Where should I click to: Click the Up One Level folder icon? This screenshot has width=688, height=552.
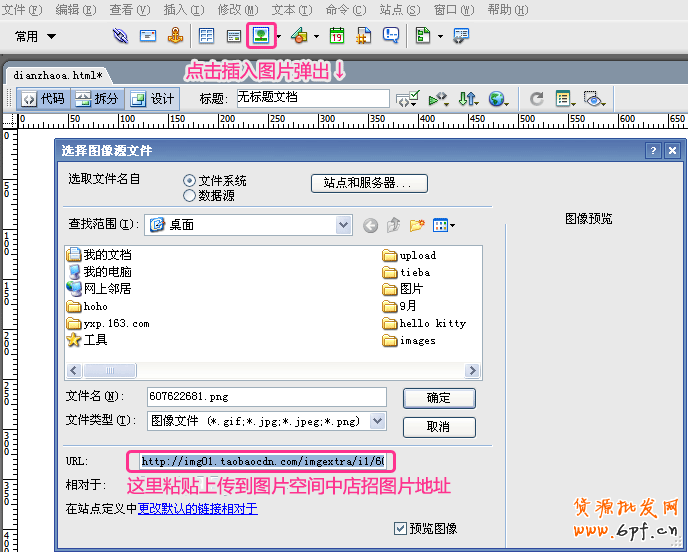click(394, 225)
